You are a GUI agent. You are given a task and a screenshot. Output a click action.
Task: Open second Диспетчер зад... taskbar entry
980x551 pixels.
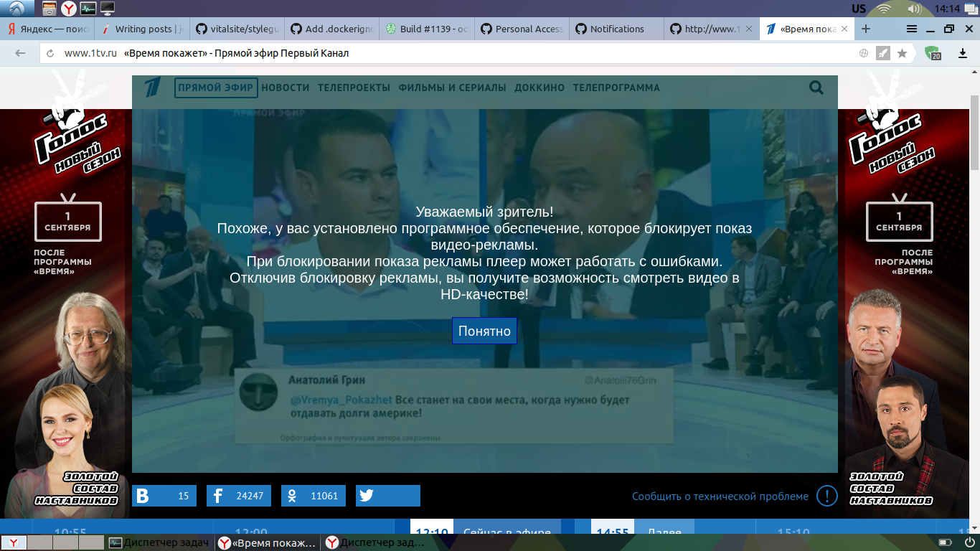(x=377, y=542)
